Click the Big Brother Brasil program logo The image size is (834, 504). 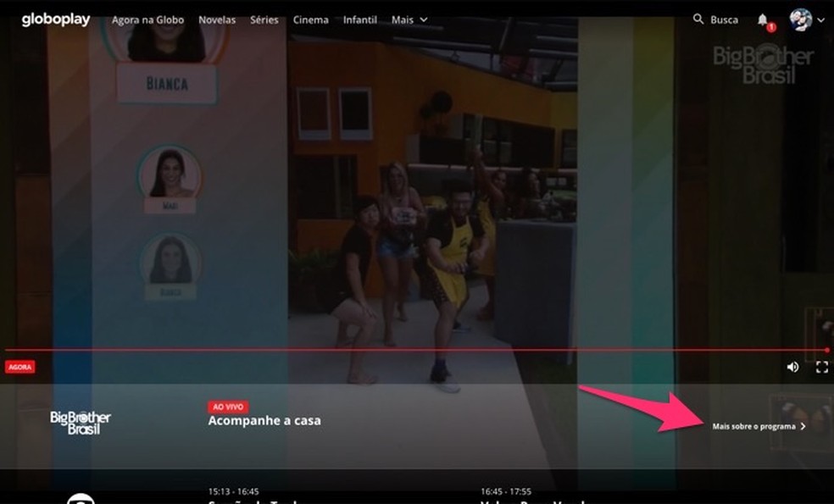(x=81, y=423)
